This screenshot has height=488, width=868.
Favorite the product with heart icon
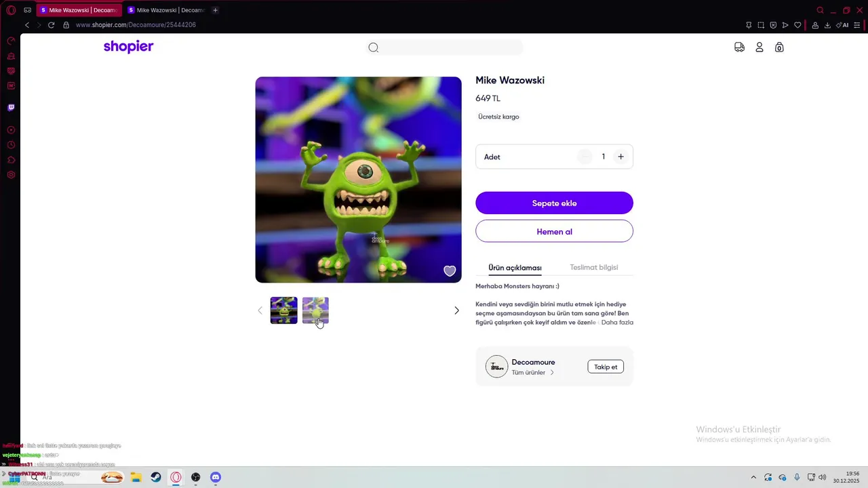coord(450,271)
